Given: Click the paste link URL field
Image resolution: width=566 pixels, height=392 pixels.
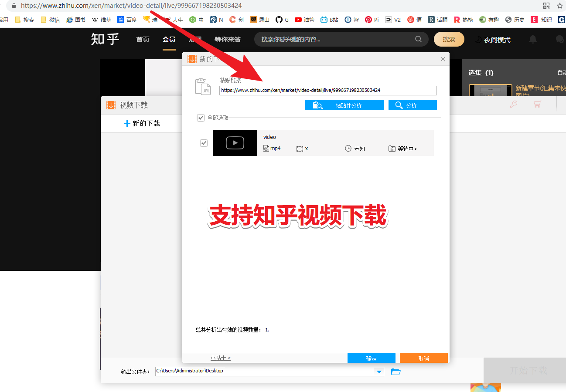Looking at the screenshot, I should point(328,90).
